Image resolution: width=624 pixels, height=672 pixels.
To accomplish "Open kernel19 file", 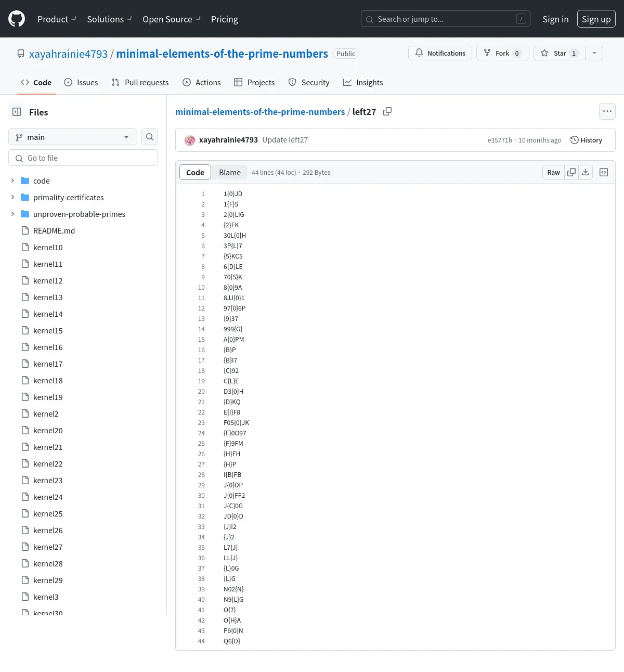I will (x=48, y=397).
